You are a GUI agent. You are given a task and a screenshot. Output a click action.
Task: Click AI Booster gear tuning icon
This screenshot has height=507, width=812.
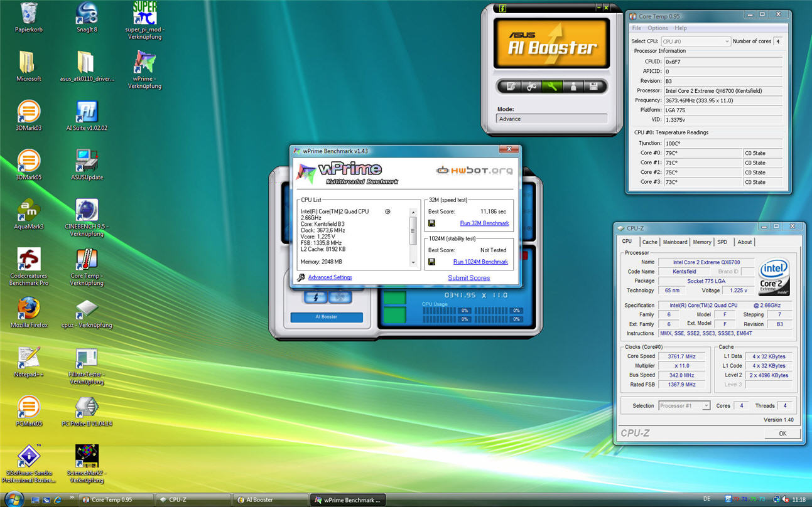[x=531, y=86]
